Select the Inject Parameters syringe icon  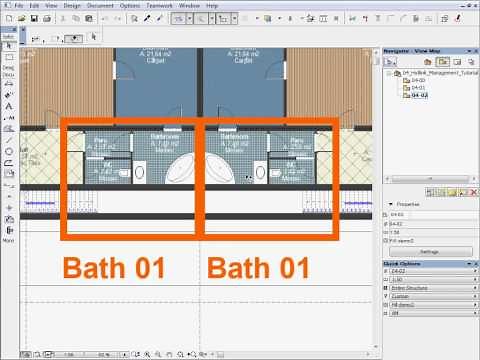159,19
